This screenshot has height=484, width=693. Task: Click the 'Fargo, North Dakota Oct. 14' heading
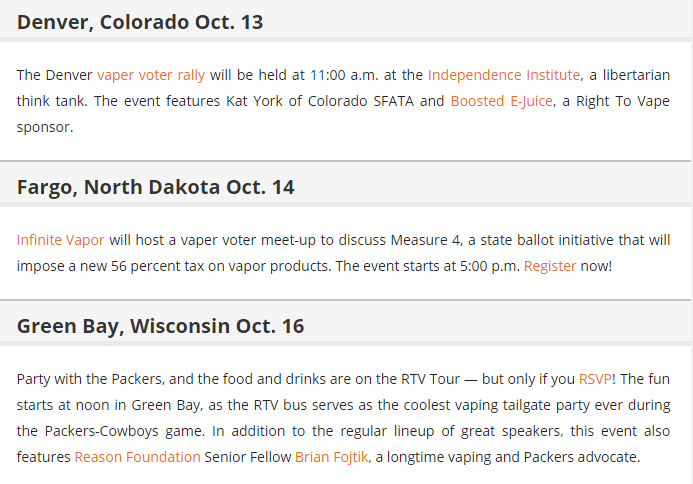click(x=155, y=187)
